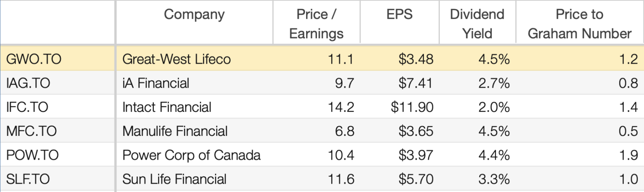The width and height of the screenshot is (644, 192).
Task: Select the iA Financial company cell
Action: [156, 83]
